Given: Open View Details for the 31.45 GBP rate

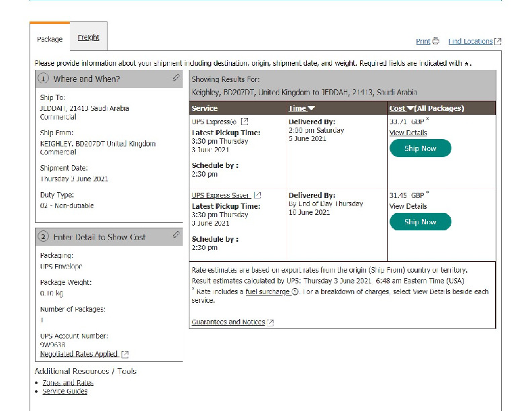Looking at the screenshot, I should tap(408, 206).
